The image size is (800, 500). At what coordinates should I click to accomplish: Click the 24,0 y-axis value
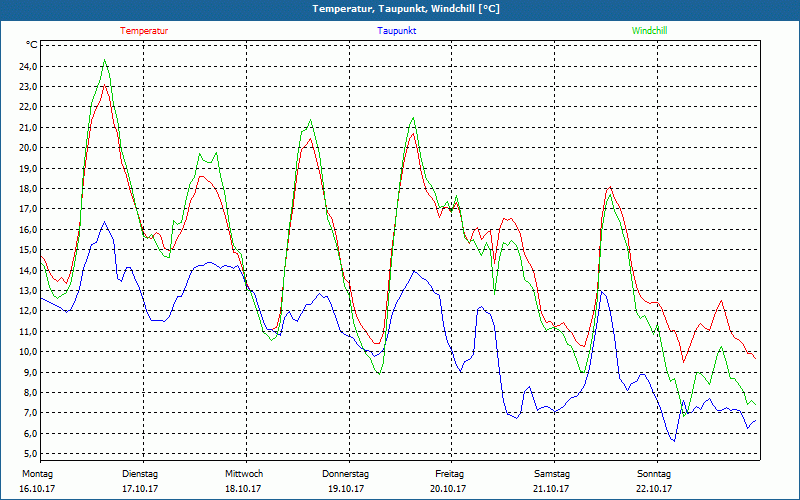pos(29,66)
